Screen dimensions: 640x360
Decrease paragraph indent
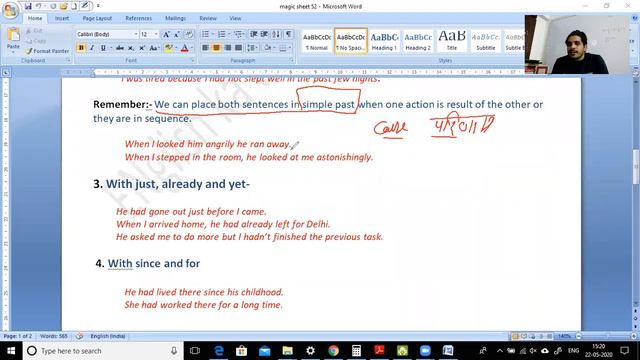[x=253, y=34]
